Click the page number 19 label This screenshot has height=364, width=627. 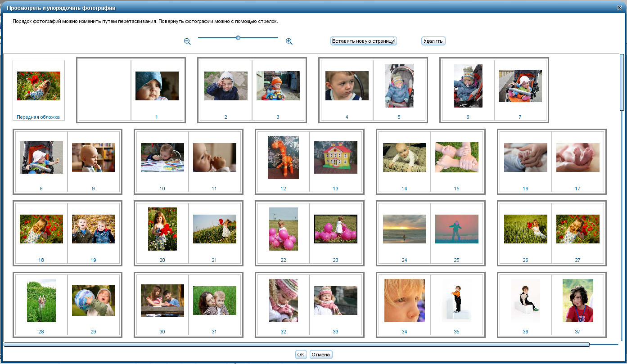[x=93, y=260]
